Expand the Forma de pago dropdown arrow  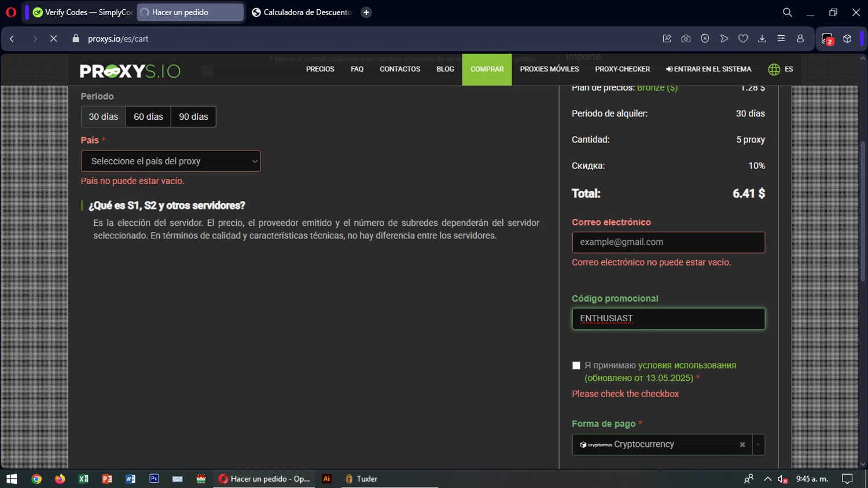(758, 445)
